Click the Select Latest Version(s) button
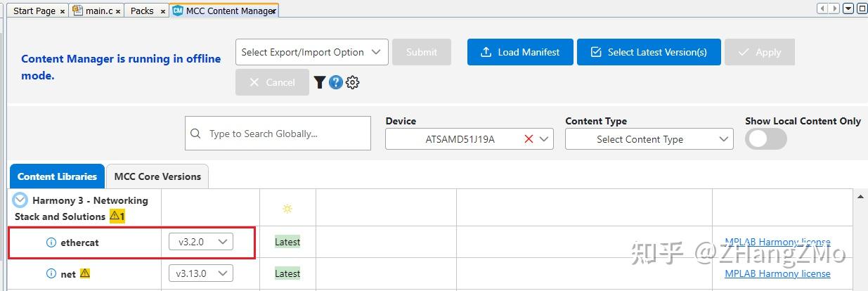 (x=649, y=52)
